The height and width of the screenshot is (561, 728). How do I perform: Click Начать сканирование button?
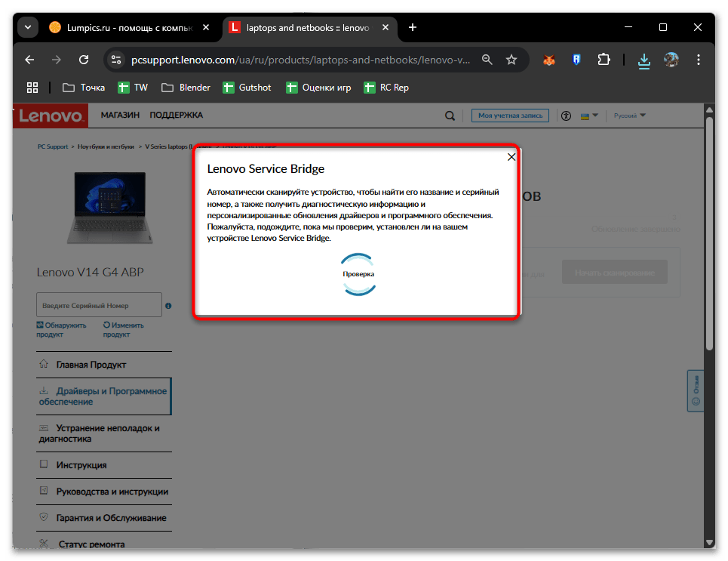pyautogui.click(x=614, y=273)
